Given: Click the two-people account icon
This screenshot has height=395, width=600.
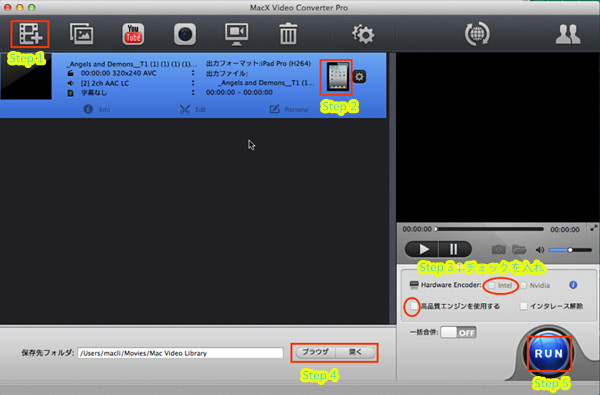Looking at the screenshot, I should pyautogui.click(x=568, y=34).
